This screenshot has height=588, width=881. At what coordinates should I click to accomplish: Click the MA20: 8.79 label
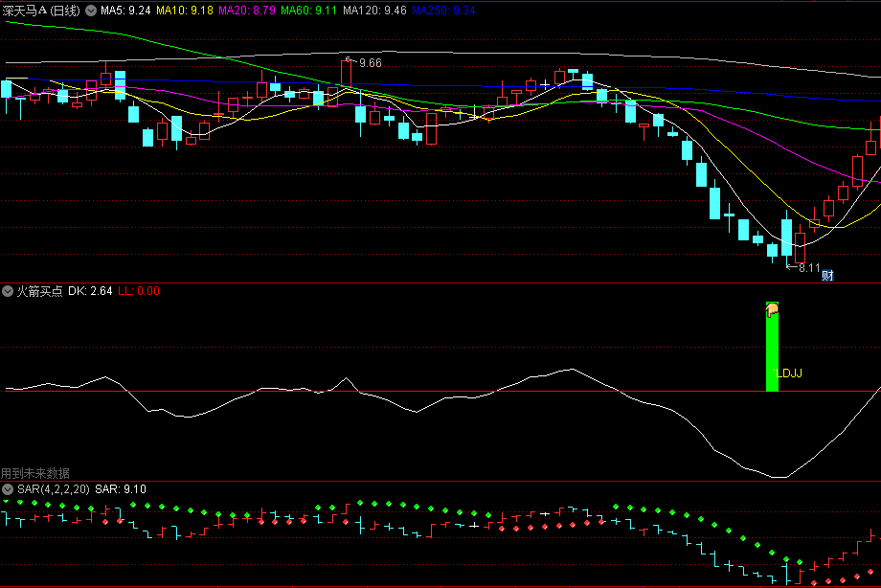coord(247,11)
